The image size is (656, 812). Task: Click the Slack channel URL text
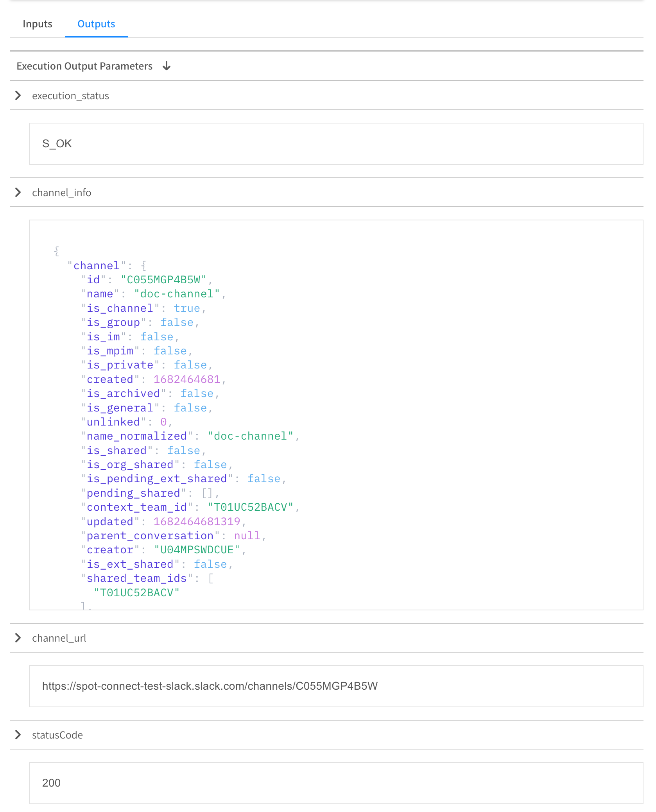point(210,686)
